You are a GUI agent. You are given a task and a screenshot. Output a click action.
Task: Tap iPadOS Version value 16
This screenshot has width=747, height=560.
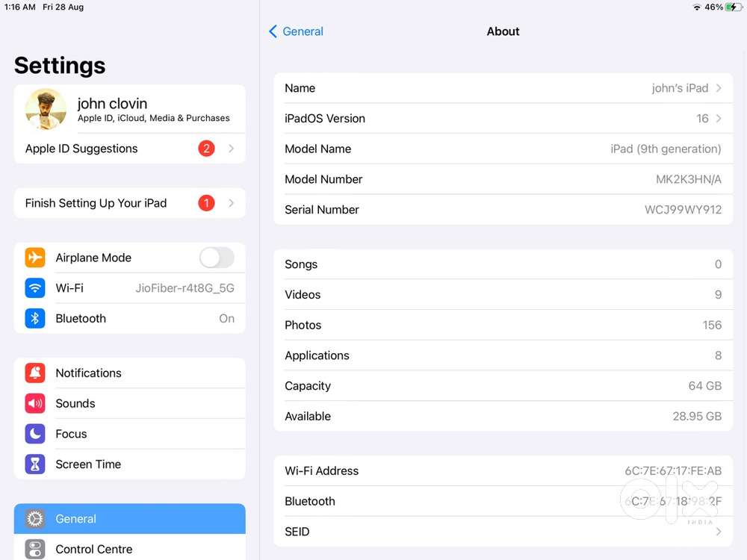click(702, 119)
